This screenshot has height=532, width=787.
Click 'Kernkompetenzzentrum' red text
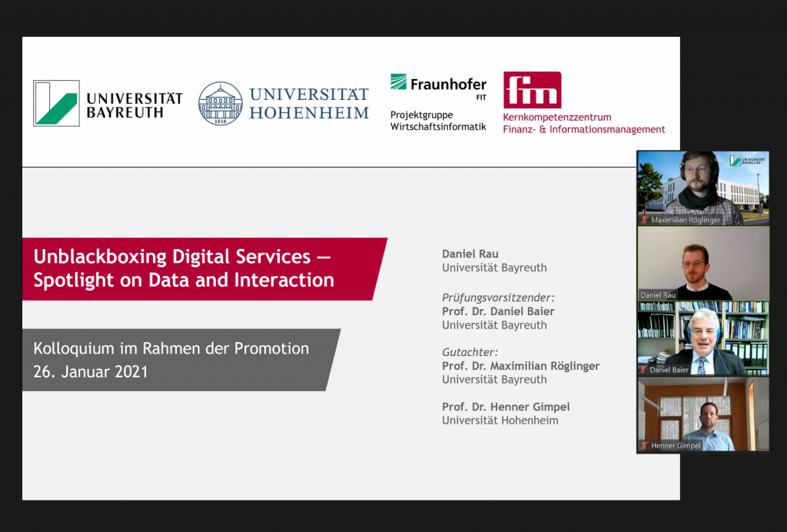pyautogui.click(x=557, y=118)
